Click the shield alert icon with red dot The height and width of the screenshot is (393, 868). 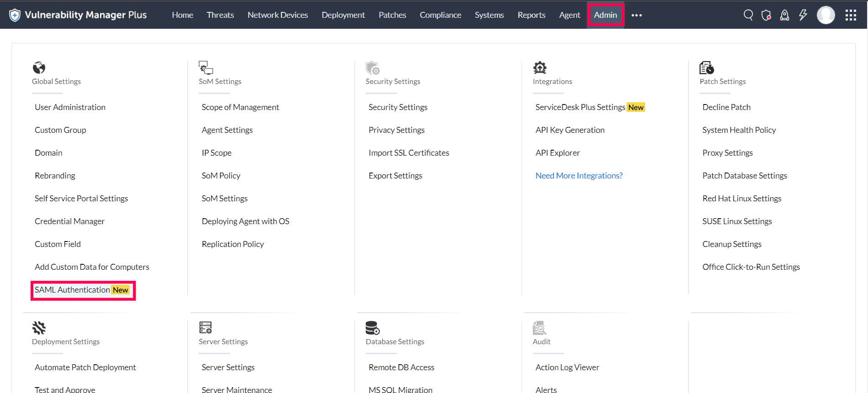click(x=766, y=15)
